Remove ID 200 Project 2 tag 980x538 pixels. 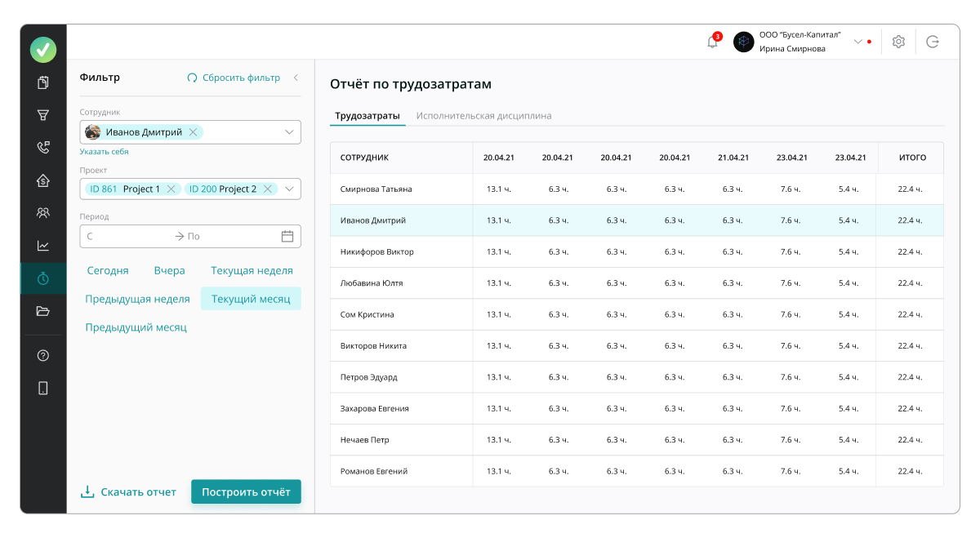coord(267,189)
